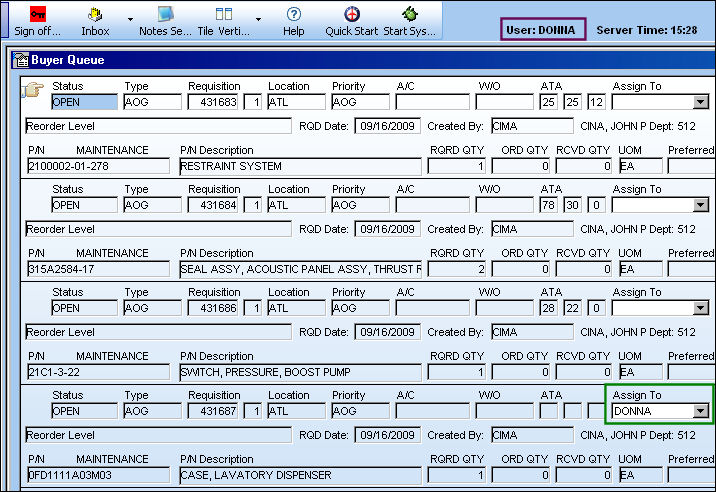716x492 pixels.
Task: Open the Help question mark icon
Action: click(x=294, y=14)
